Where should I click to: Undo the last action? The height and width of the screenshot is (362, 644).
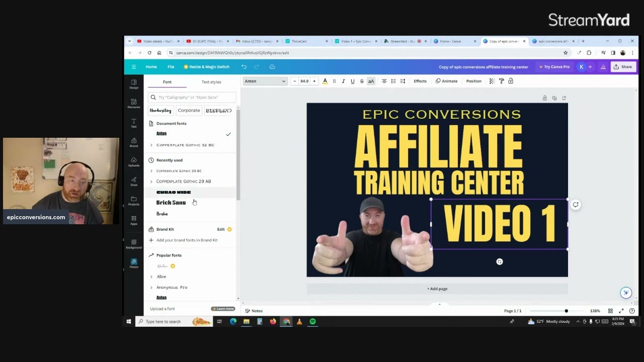pyautogui.click(x=244, y=67)
